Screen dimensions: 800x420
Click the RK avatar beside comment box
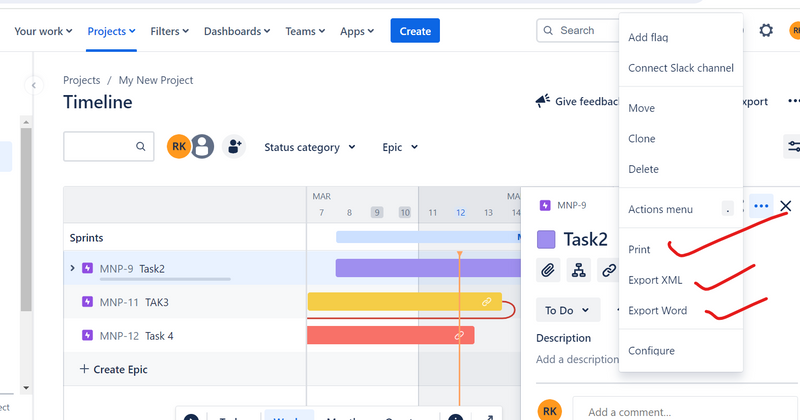tap(549, 411)
